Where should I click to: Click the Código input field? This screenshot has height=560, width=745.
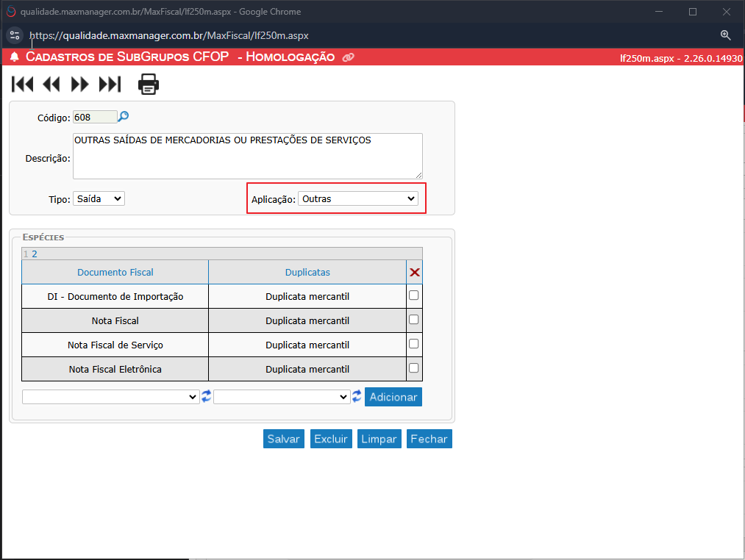tap(95, 118)
